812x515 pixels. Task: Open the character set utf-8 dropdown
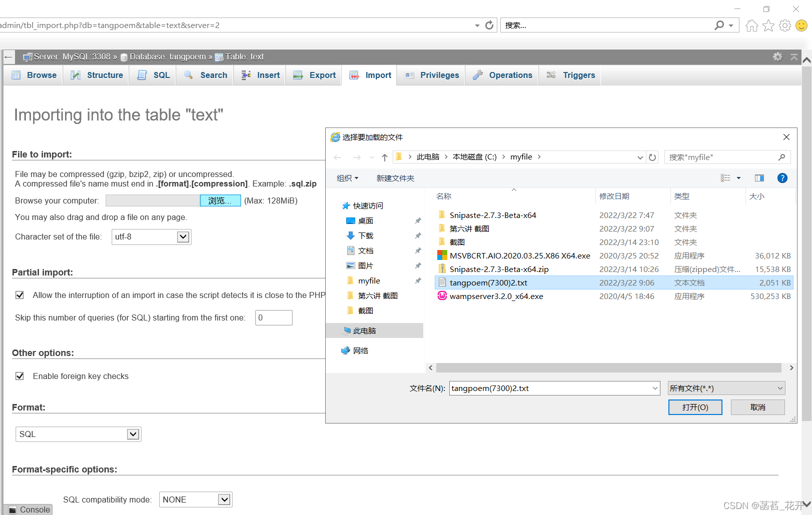coord(152,237)
